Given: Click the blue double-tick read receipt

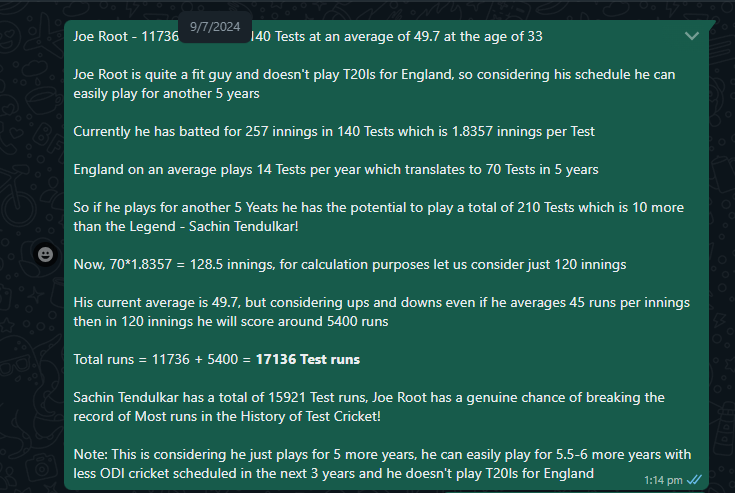Looking at the screenshot, I should coord(694,480).
